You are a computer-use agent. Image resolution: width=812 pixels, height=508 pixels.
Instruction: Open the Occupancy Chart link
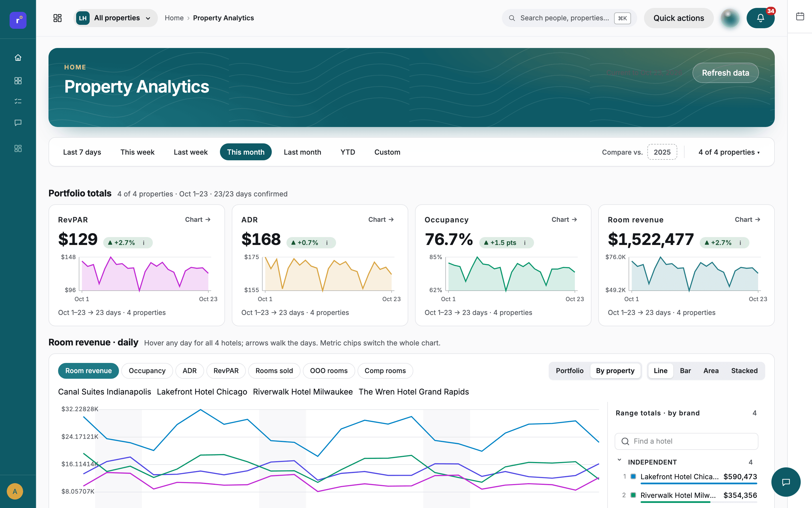564,219
